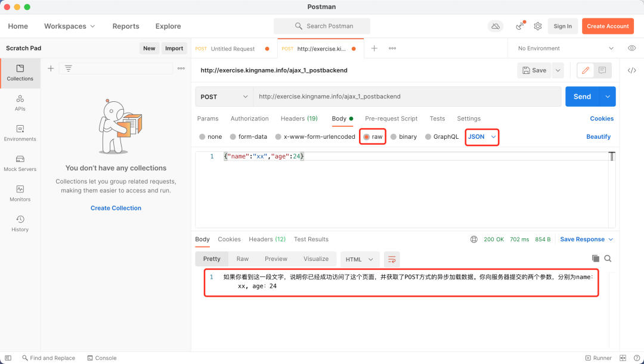Click the satellite capture requests icon

[x=521, y=26]
